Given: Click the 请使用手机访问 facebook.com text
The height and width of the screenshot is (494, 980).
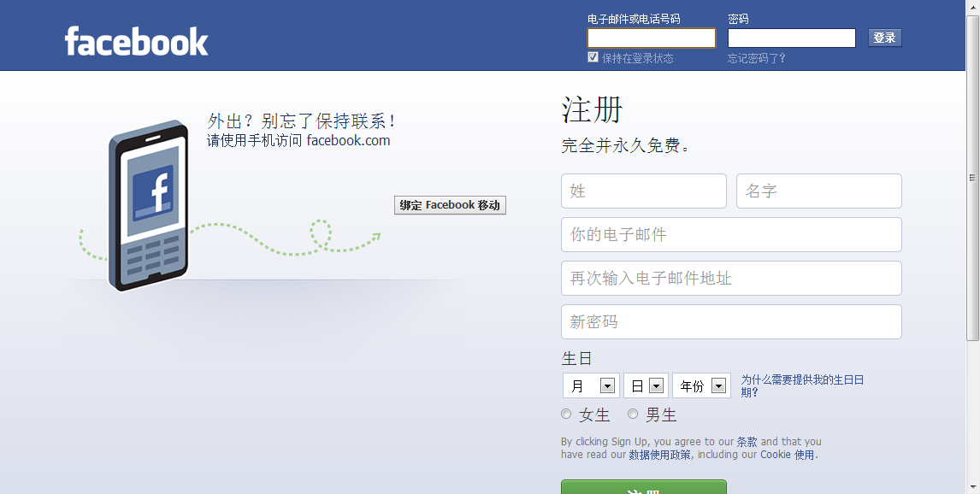Looking at the screenshot, I should tap(298, 140).
